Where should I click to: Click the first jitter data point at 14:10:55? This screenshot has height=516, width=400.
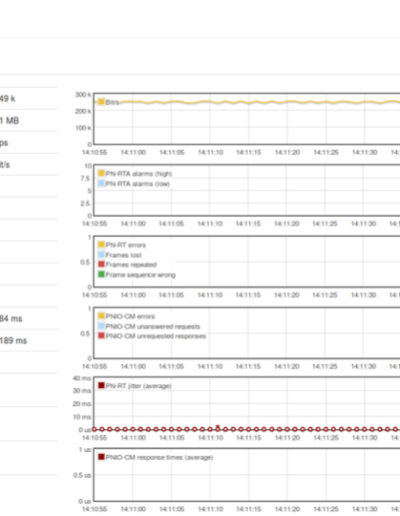click(94, 429)
